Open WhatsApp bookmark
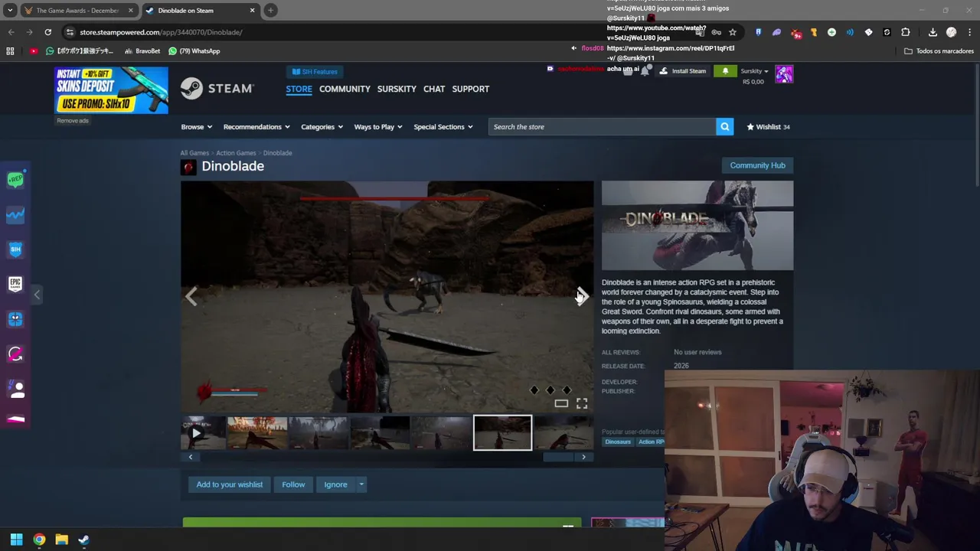Image resolution: width=980 pixels, height=551 pixels. [x=194, y=51]
